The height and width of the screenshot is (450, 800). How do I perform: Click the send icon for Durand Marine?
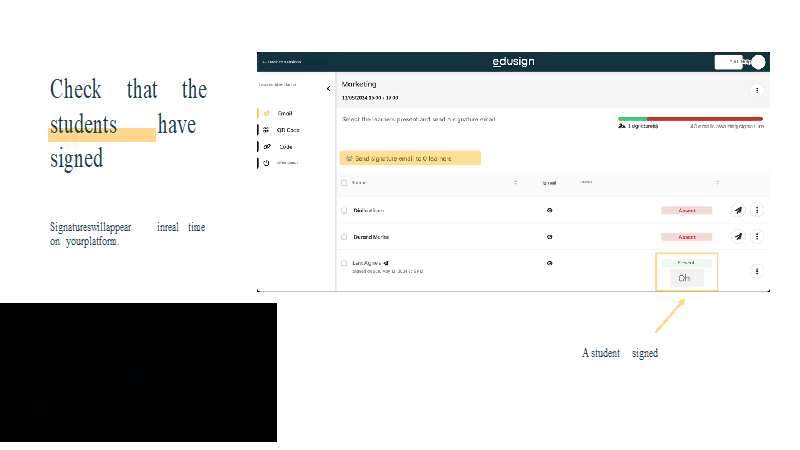[x=738, y=237]
